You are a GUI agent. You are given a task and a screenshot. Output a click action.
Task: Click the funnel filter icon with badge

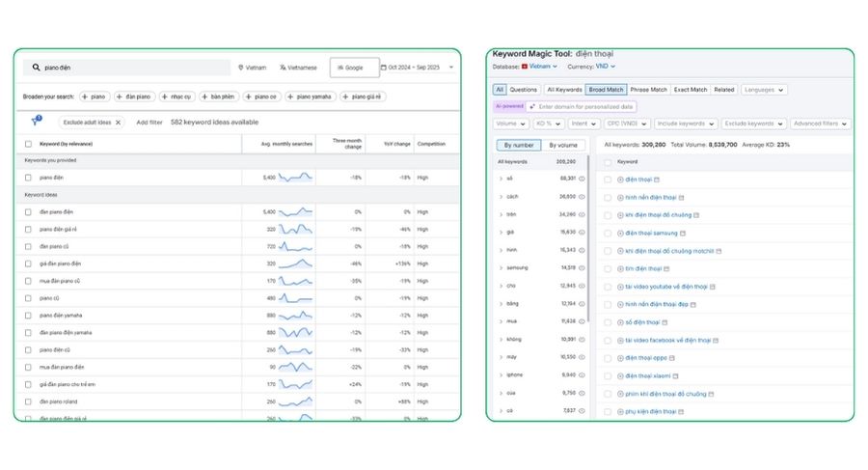37,122
